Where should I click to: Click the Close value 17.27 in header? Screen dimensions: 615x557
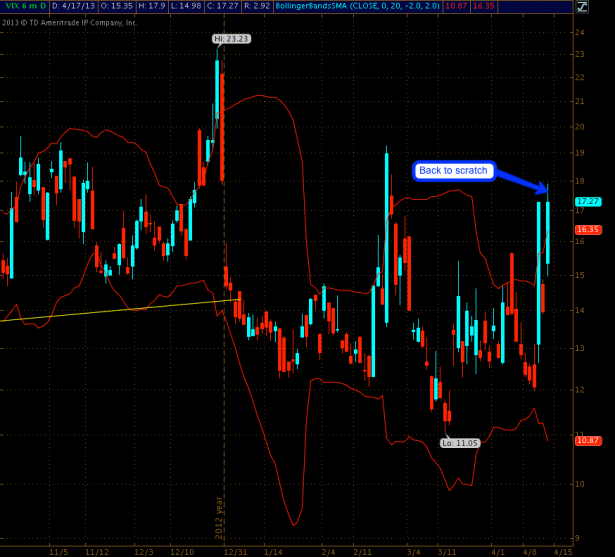coord(247,6)
